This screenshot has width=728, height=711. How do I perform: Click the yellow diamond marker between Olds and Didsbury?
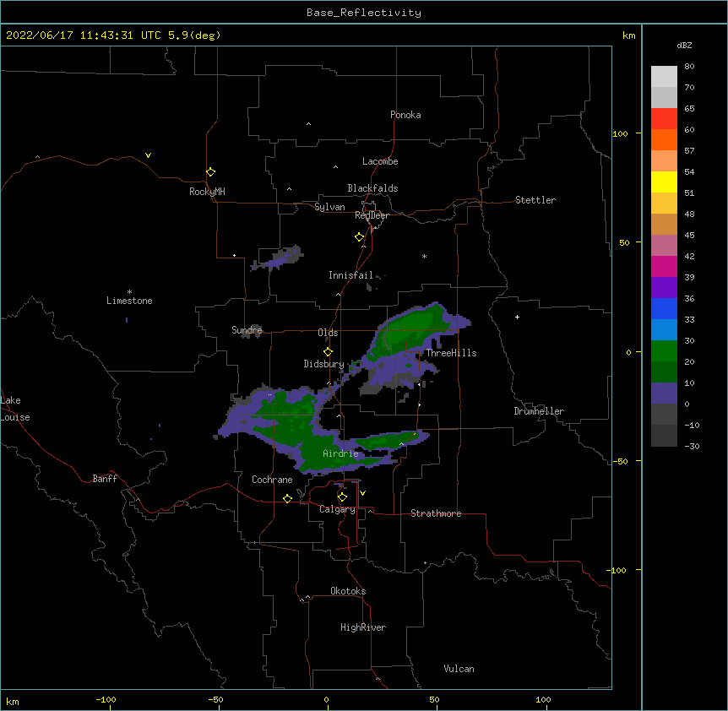(x=328, y=352)
